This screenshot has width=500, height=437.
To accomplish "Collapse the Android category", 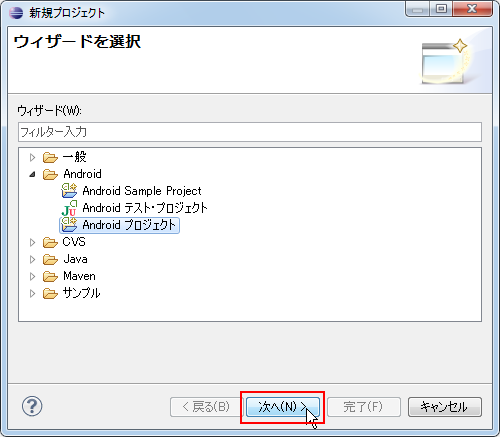I will click(x=32, y=174).
